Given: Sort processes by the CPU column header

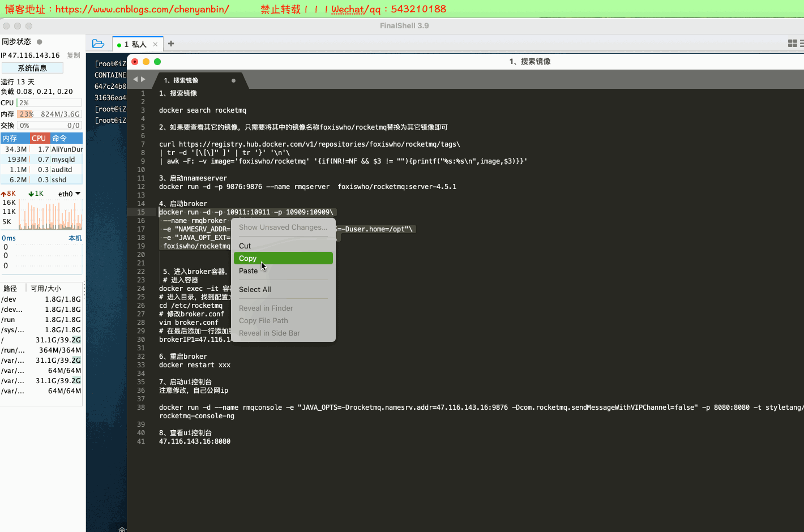Looking at the screenshot, I should 39,138.
